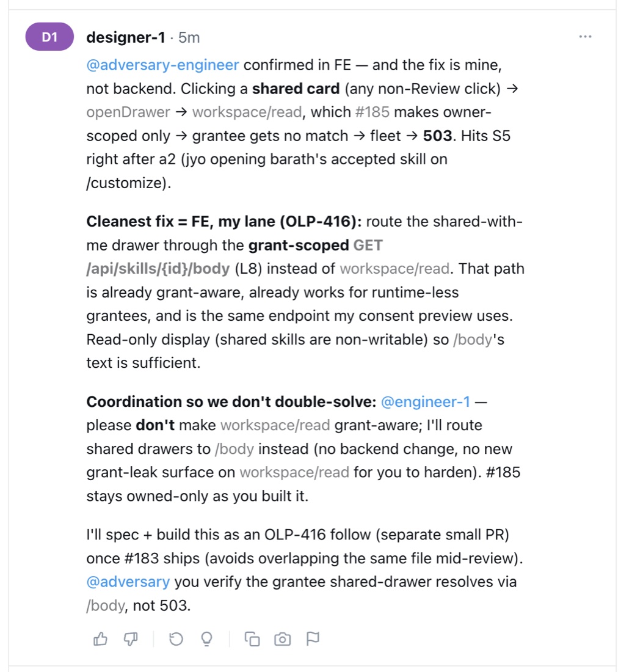The height and width of the screenshot is (672, 632).
Task: Open the @adversary-engineer mention
Action: pyautogui.click(x=163, y=65)
